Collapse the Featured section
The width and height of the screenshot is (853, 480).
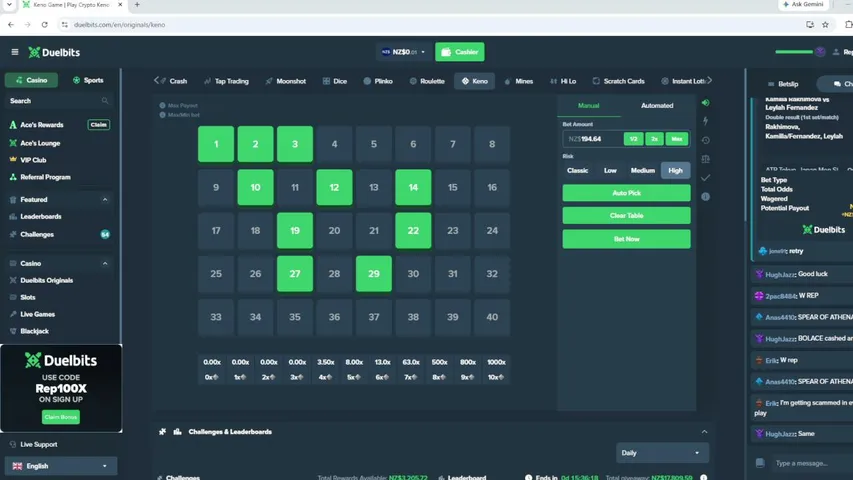[x=105, y=200]
